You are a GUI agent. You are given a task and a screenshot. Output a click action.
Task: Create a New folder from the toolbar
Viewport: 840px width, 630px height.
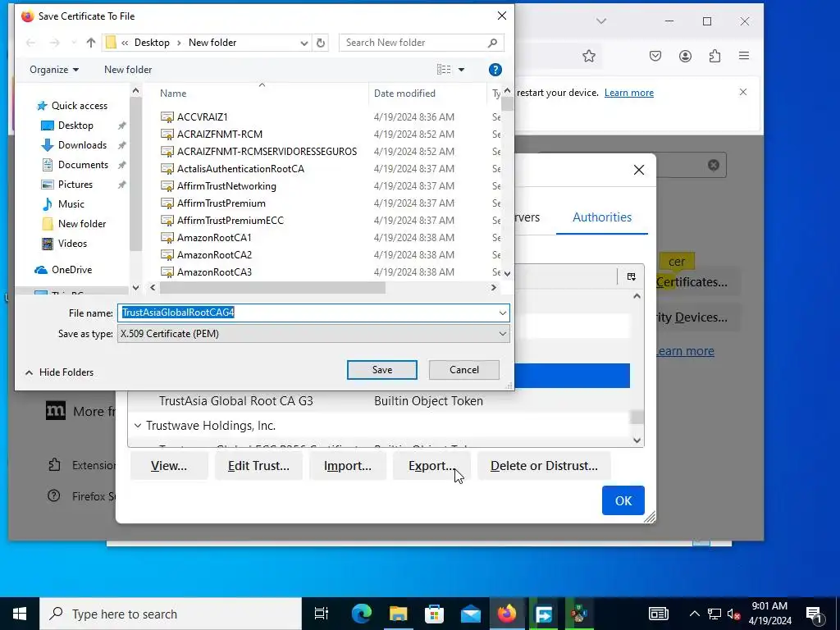point(128,70)
